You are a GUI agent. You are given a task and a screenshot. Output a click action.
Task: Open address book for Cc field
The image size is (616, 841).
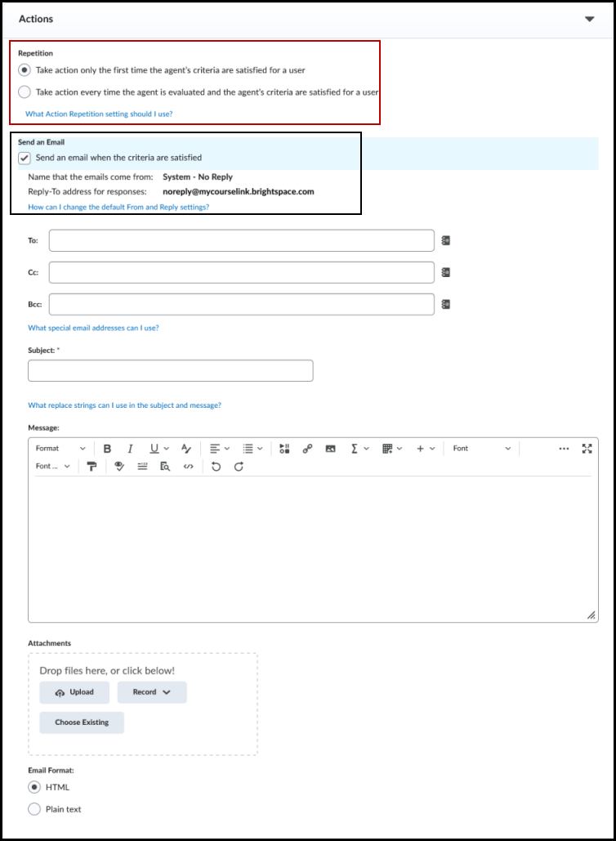(x=445, y=272)
